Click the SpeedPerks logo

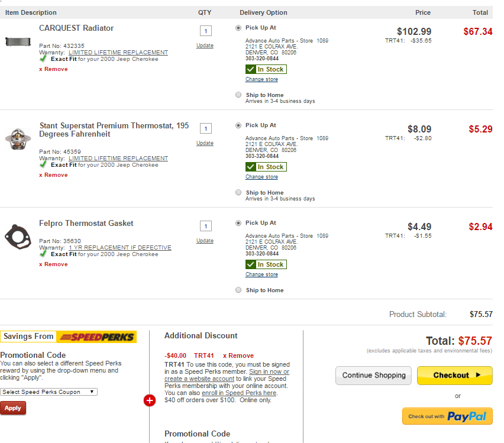96,337
